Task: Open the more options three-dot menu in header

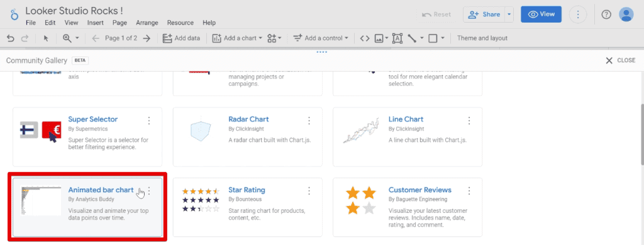Action: 578,14
